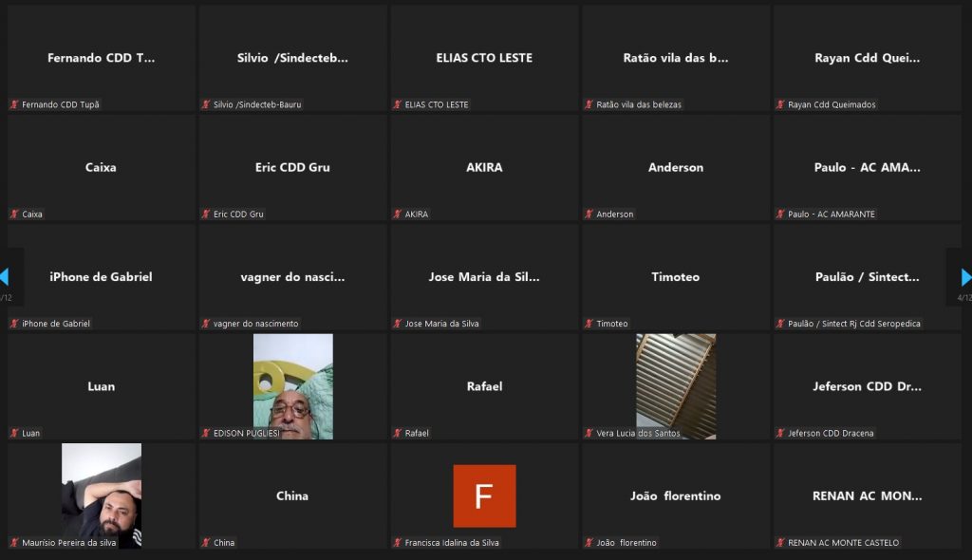Select the large 'Luan' tile name
The image size is (972, 560).
click(101, 386)
